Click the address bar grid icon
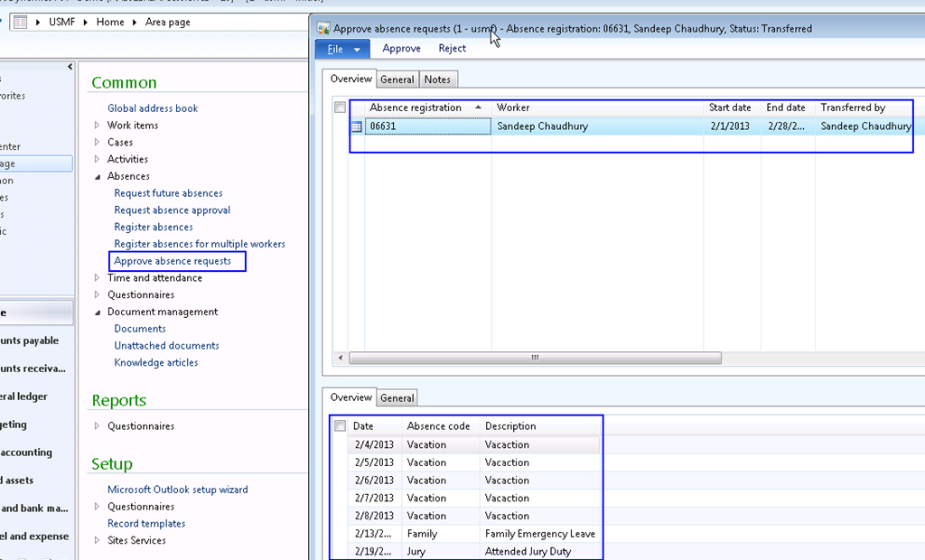This screenshot has height=560, width=925. [x=20, y=22]
